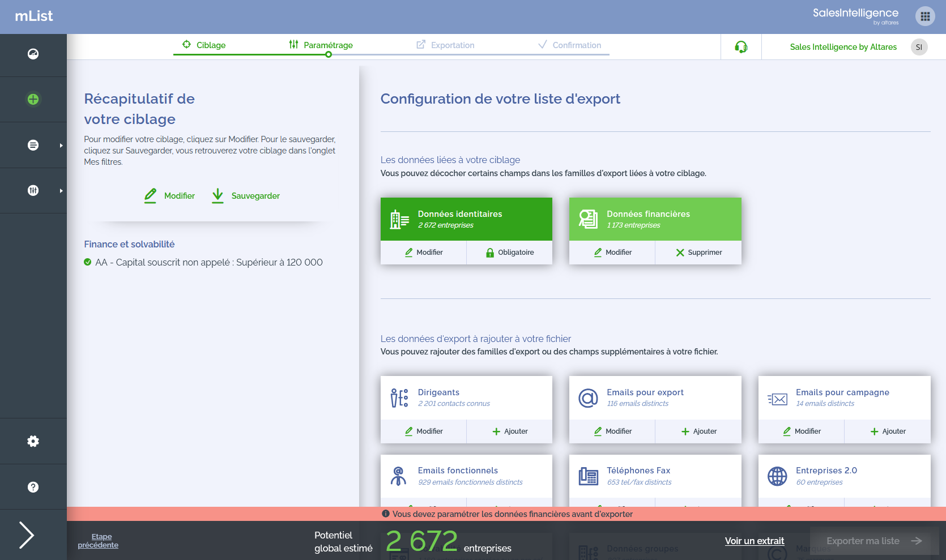Click the Données financières document icon
The height and width of the screenshot is (560, 946).
click(x=588, y=219)
